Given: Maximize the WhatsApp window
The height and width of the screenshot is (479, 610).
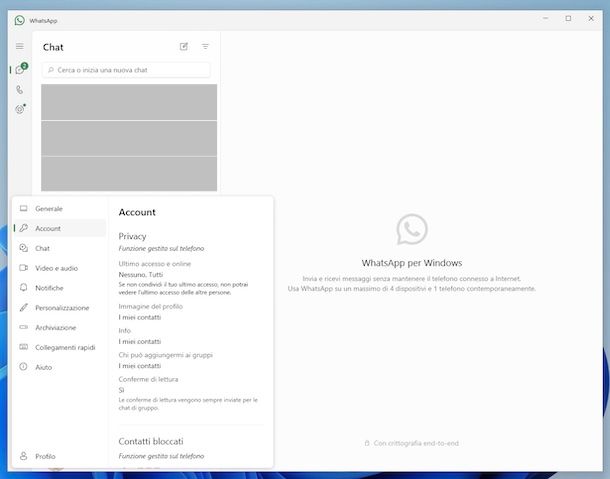Looking at the screenshot, I should [x=568, y=18].
